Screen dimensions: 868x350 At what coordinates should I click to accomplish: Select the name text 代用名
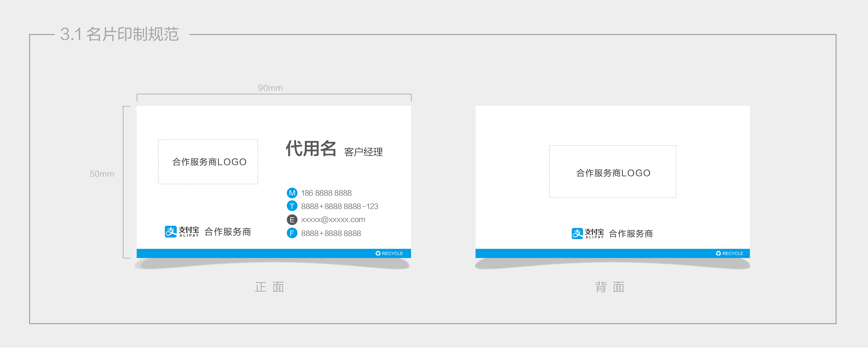[x=311, y=148]
